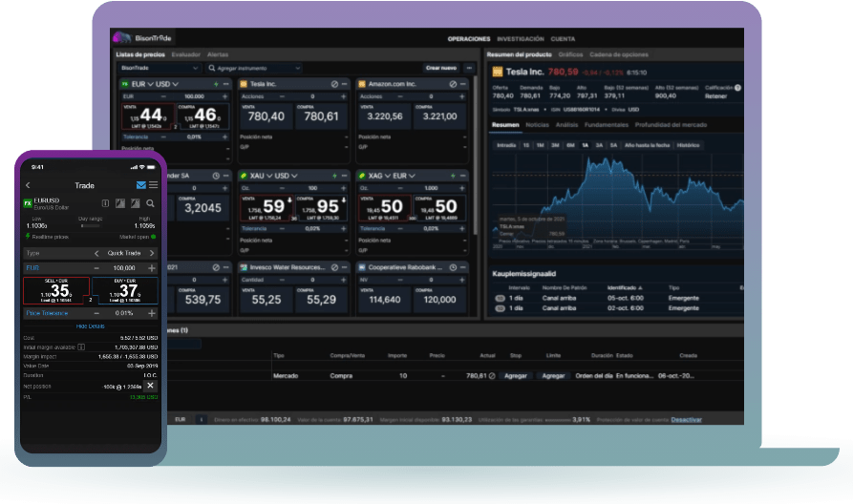Click the three-dots options button beside Crear nuevo

469,69
